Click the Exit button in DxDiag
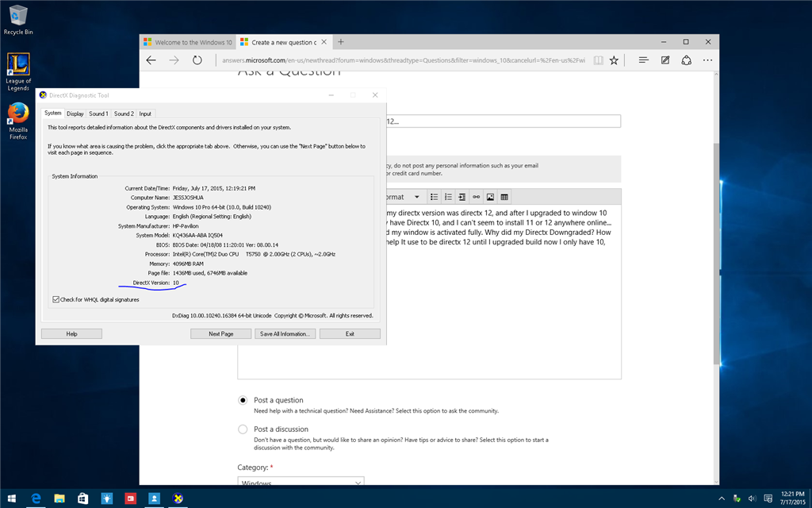The height and width of the screenshot is (508, 812). pos(350,334)
